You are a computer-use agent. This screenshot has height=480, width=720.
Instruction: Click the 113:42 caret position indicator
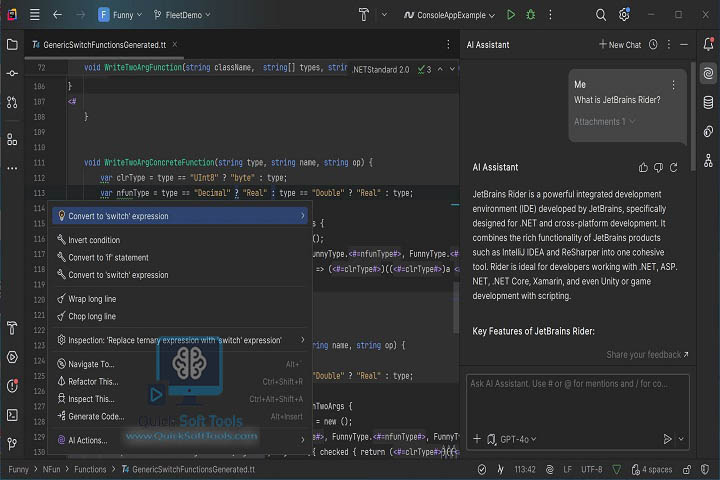pos(525,469)
